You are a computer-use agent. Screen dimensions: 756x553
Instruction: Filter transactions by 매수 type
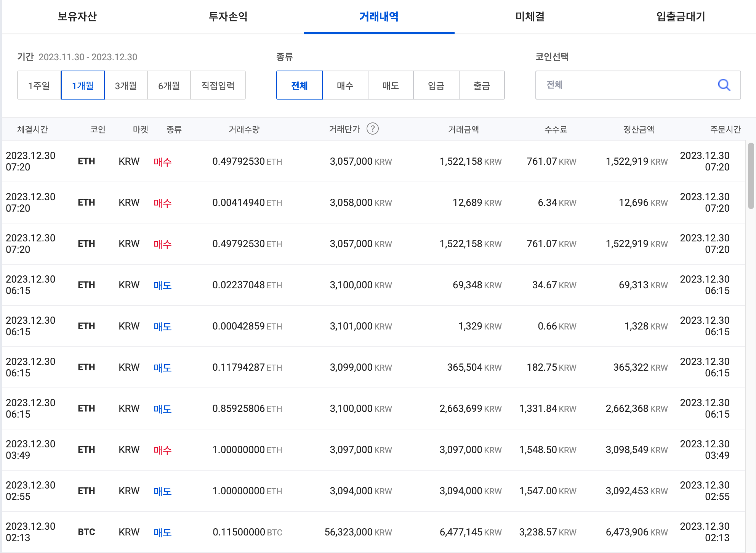[345, 85]
